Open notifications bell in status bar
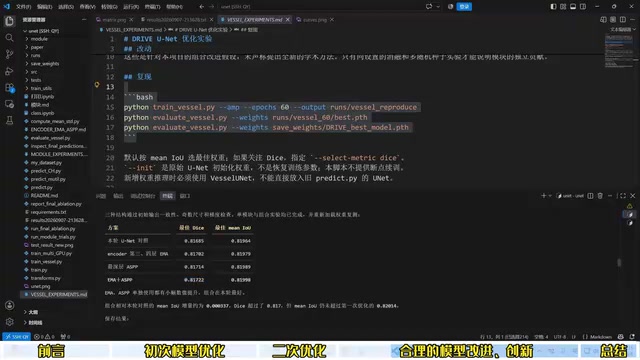Viewport: 640px width, 360px height. click(x=632, y=337)
